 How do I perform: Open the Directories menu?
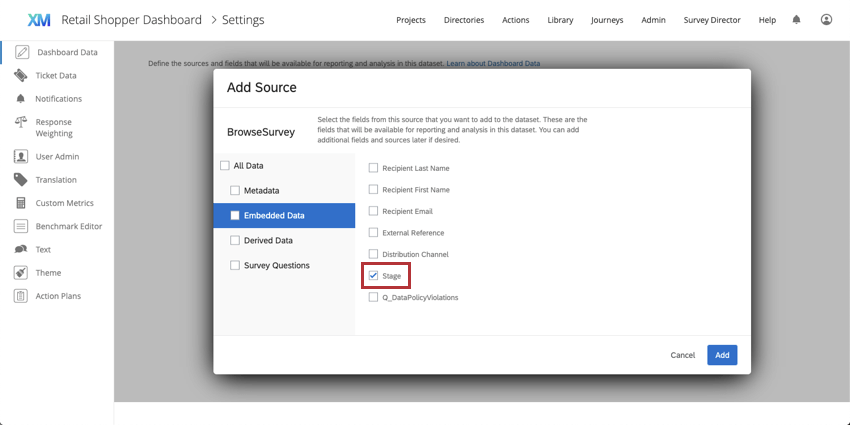pyautogui.click(x=464, y=20)
